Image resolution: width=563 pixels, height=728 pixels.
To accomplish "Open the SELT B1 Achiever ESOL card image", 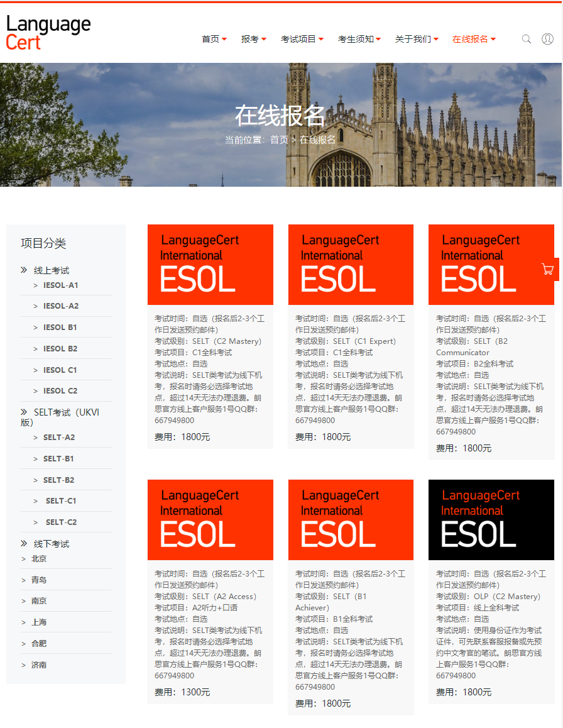I will click(x=351, y=520).
